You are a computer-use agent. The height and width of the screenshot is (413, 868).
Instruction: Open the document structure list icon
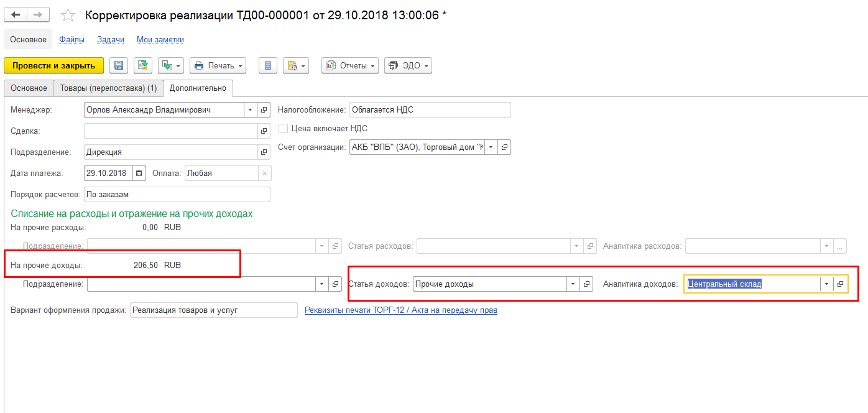click(x=267, y=65)
